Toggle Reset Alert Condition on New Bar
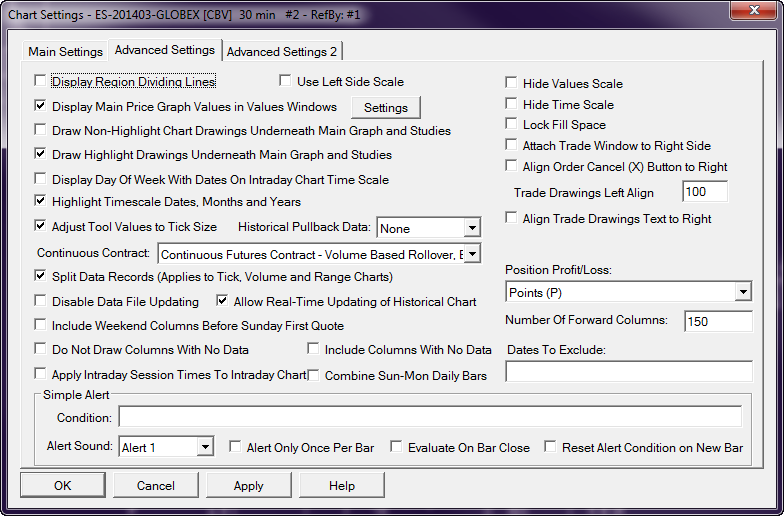784x516 pixels. pyautogui.click(x=550, y=446)
